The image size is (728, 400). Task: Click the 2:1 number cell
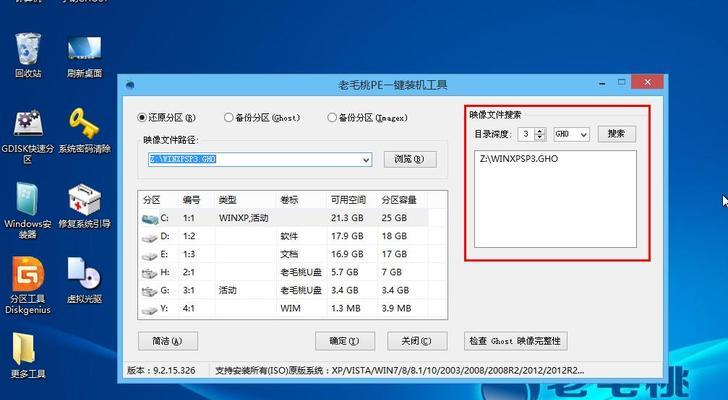click(189, 272)
